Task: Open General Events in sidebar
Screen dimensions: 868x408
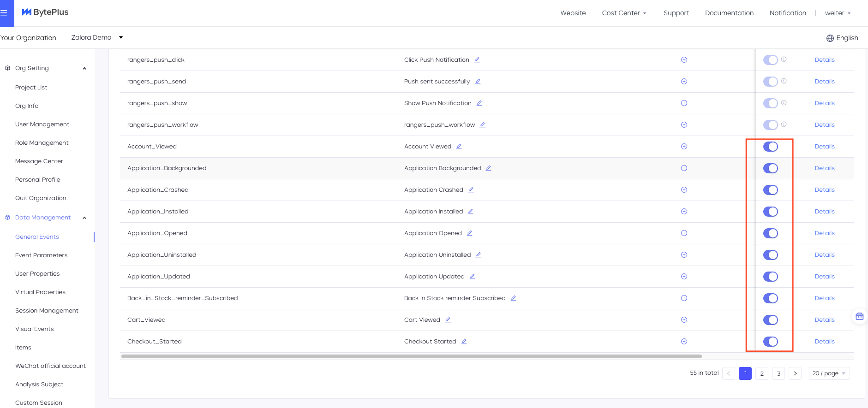Action: 37,237
